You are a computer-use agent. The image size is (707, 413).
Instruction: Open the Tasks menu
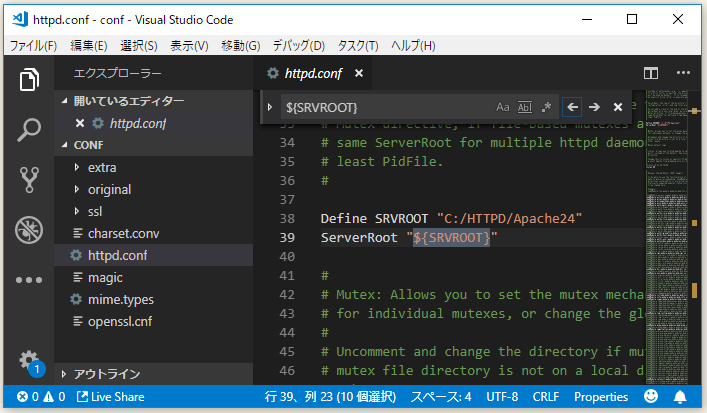coord(358,46)
